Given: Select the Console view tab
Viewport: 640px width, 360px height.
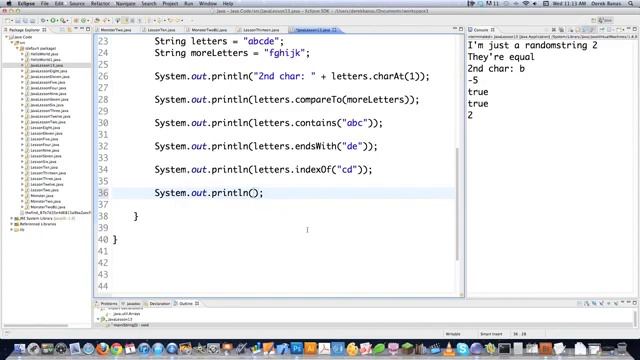Looking at the screenshot, I should (481, 30).
